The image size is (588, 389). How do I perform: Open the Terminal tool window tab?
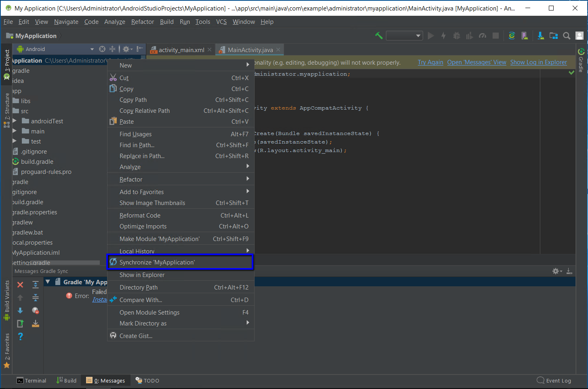pyautogui.click(x=32, y=381)
